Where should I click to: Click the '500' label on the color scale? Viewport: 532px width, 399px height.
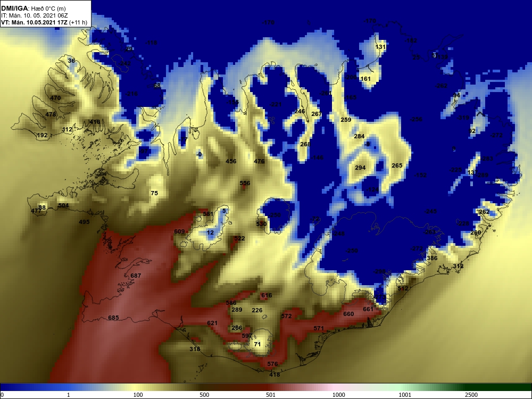click(x=204, y=395)
